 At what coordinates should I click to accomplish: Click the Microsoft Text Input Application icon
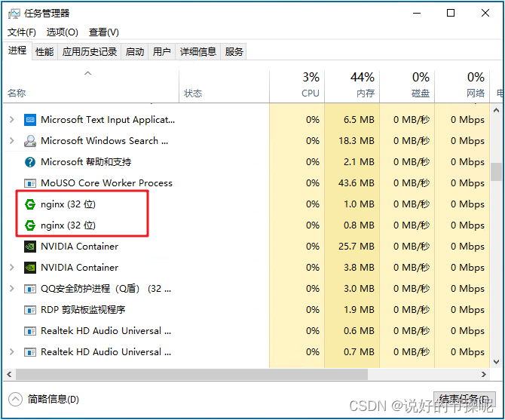click(x=30, y=120)
